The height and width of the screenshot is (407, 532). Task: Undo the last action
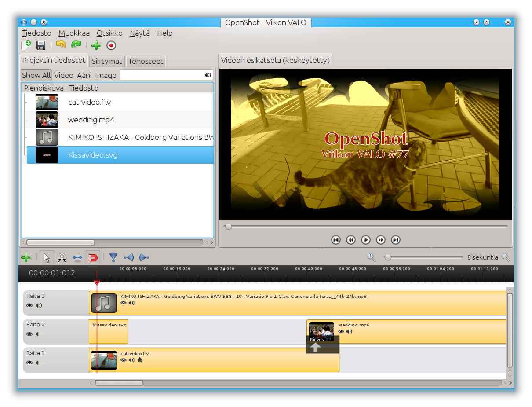[x=61, y=45]
